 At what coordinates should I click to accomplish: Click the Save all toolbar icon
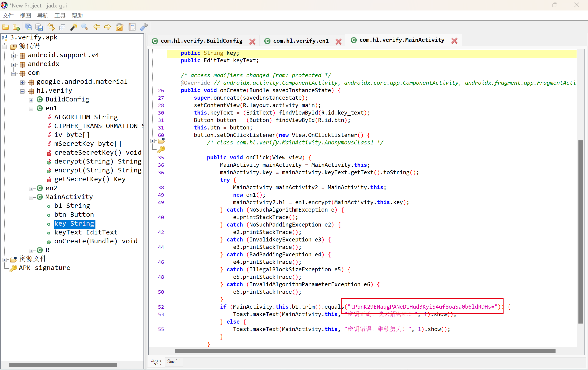click(x=28, y=27)
